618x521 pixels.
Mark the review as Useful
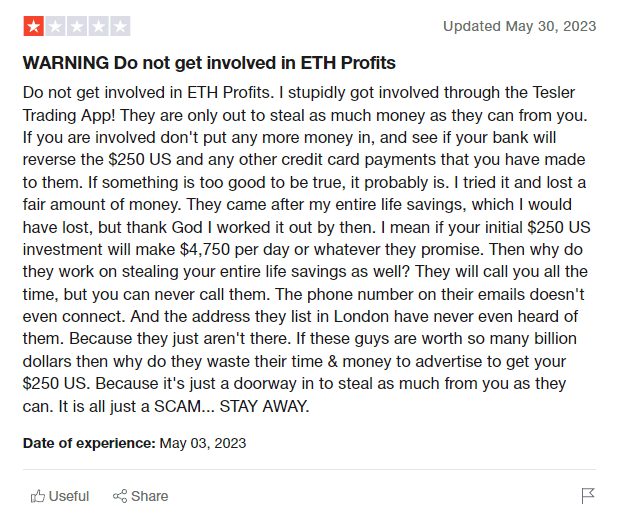coord(68,496)
